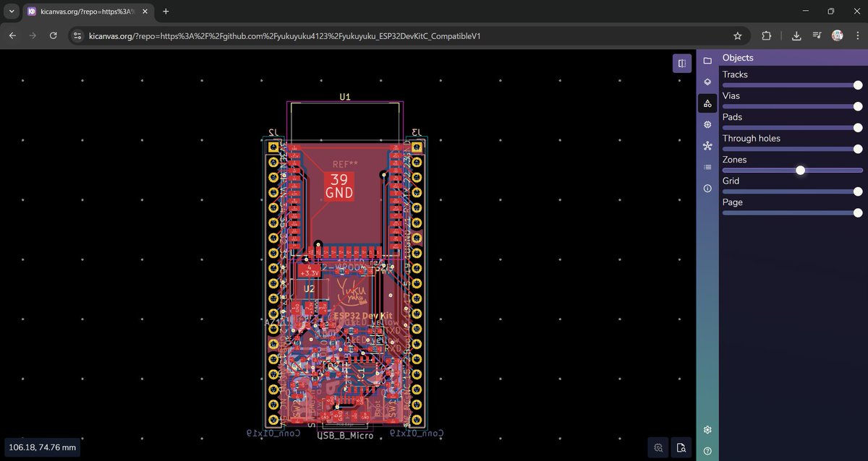This screenshot has width=868, height=461.
Task: Open KiCanvas preferences gear icon
Action: (x=707, y=430)
